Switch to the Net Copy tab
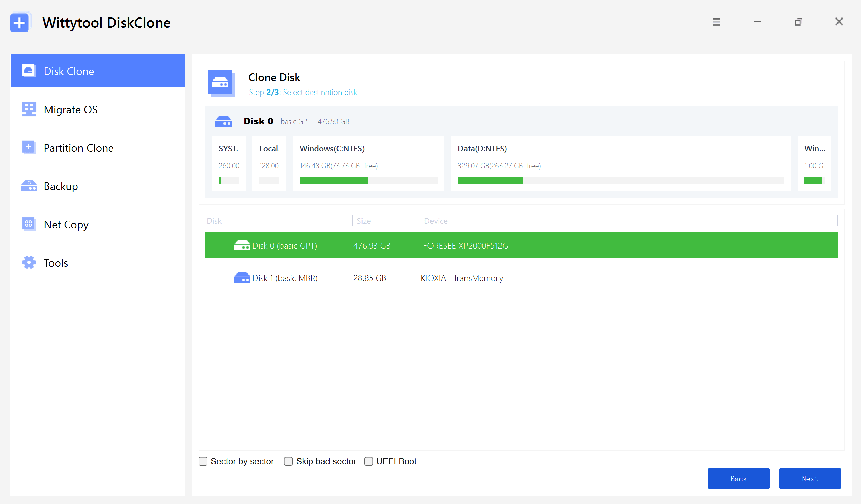The width and height of the screenshot is (861, 504). click(x=66, y=225)
